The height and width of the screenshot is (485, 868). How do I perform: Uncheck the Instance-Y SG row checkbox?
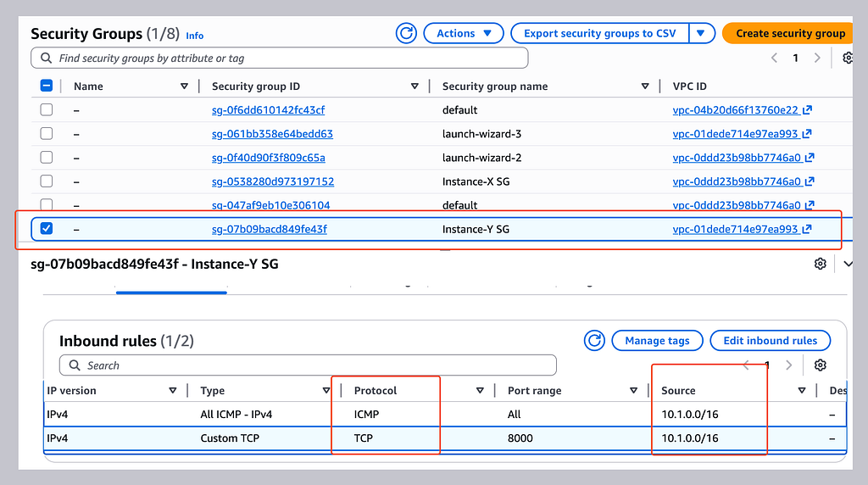(47, 228)
